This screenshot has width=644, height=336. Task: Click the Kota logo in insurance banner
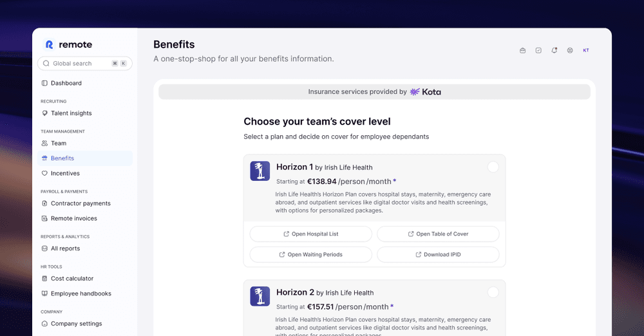tap(426, 92)
